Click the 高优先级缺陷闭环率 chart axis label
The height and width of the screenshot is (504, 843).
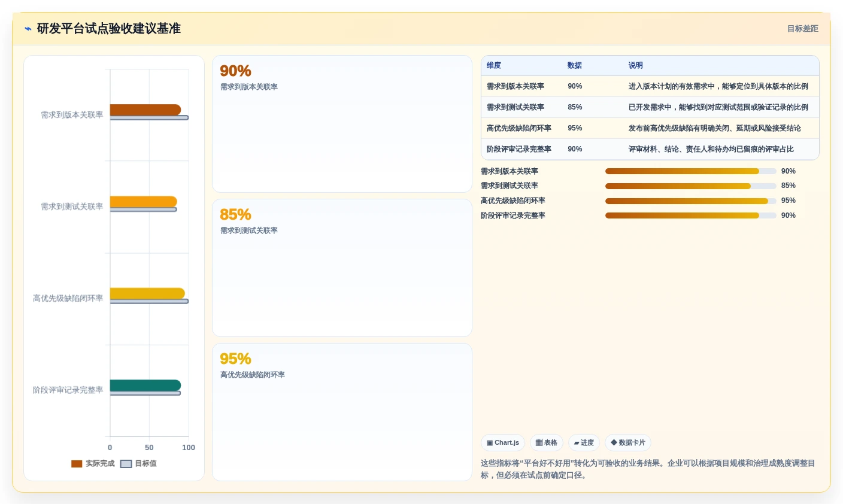pyautogui.click(x=68, y=298)
